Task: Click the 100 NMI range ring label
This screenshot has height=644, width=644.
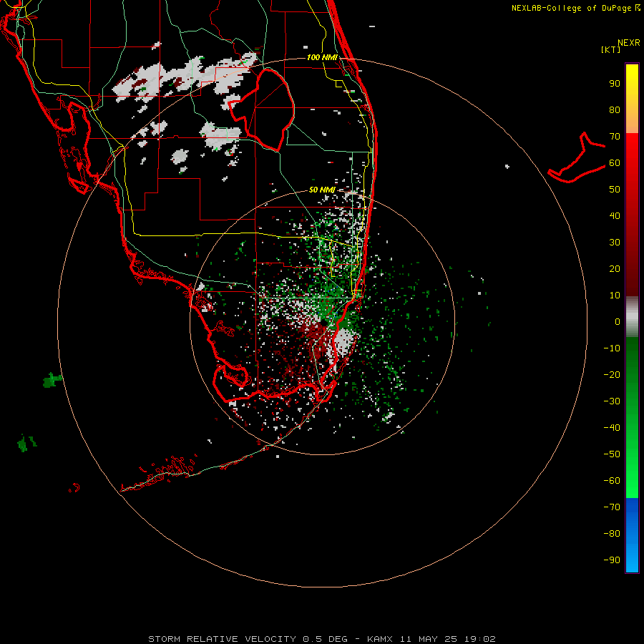Action: click(322, 57)
